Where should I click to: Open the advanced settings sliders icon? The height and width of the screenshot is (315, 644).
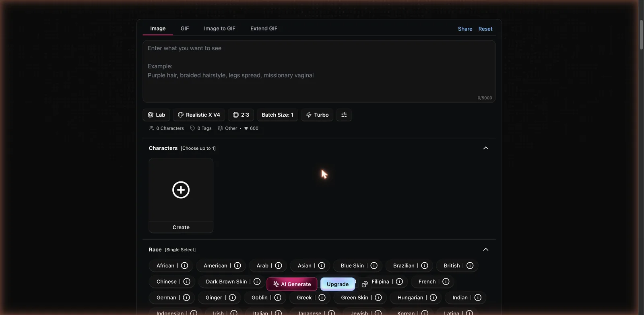pyautogui.click(x=344, y=115)
